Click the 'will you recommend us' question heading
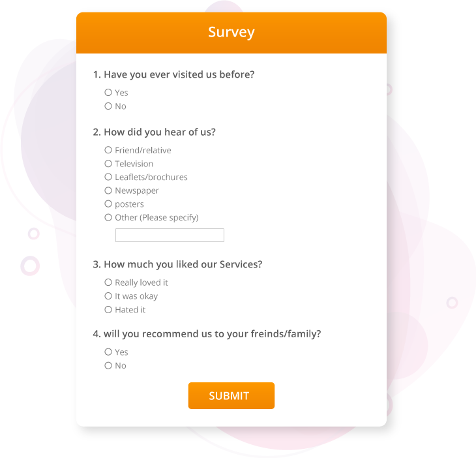Image resolution: width=476 pixels, height=458 pixels. pos(207,334)
